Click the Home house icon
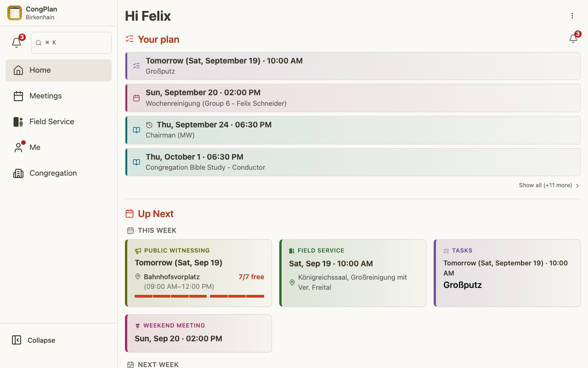Image resolution: width=588 pixels, height=368 pixels. 18,70
